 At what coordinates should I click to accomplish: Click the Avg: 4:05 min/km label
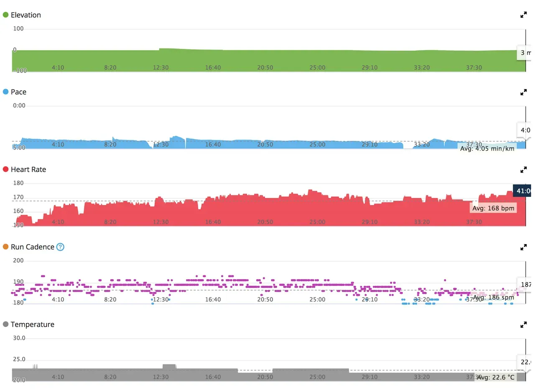coord(487,149)
